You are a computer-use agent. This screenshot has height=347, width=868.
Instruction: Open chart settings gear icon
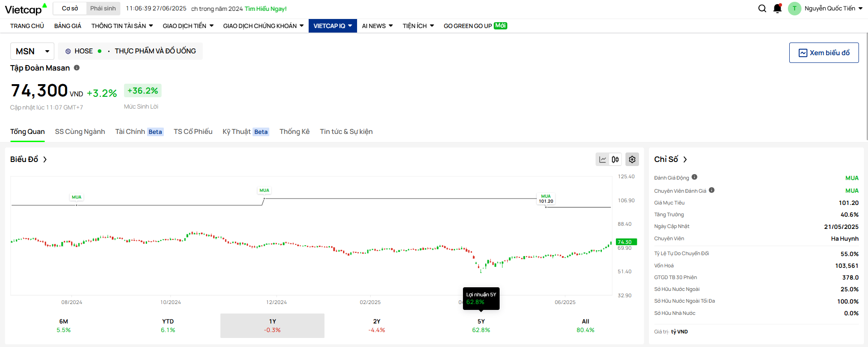(632, 159)
